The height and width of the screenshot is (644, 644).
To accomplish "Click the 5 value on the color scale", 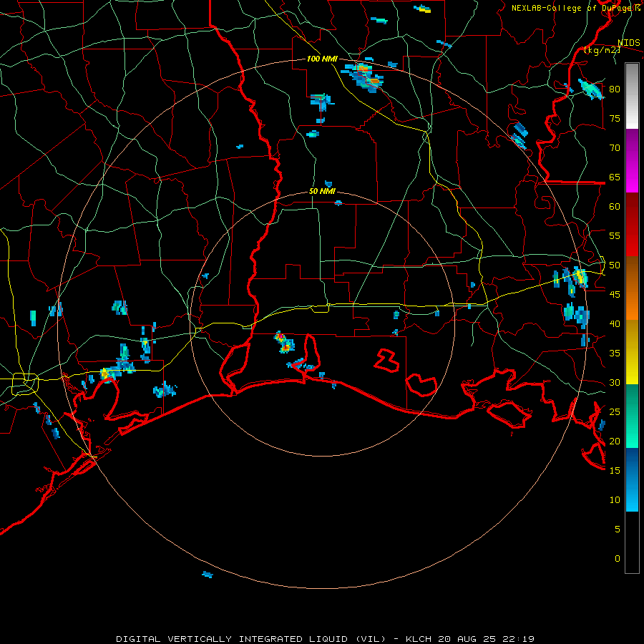I will pos(618,530).
